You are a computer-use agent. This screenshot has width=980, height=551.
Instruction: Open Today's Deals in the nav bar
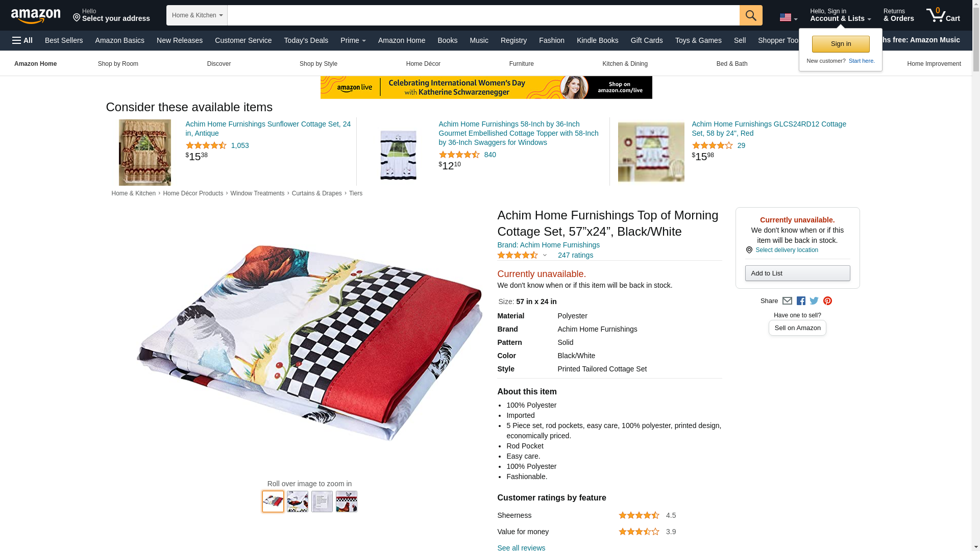coord(306,40)
